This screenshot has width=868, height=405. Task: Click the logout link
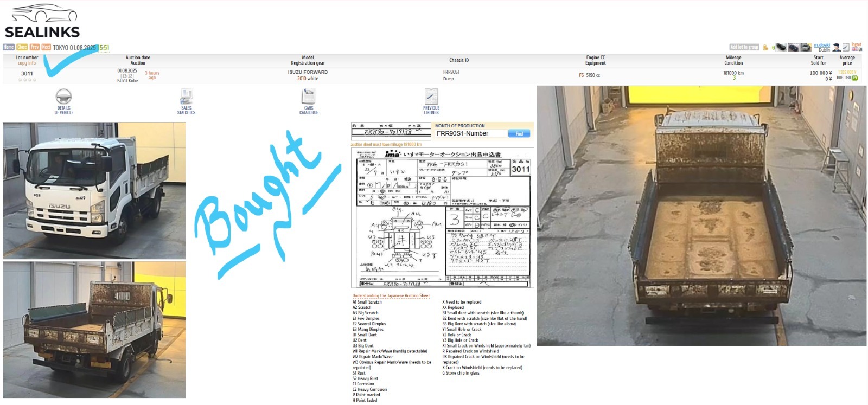coord(857,44)
